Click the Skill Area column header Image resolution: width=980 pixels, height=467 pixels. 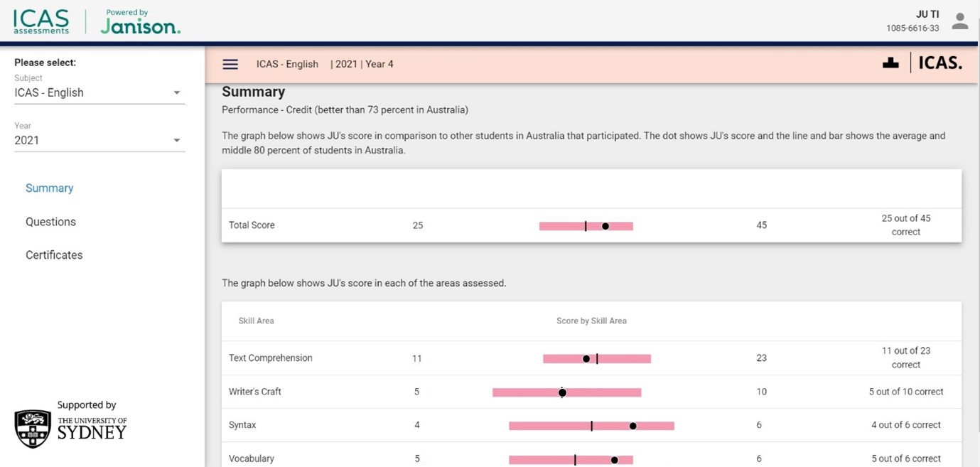[x=256, y=321]
